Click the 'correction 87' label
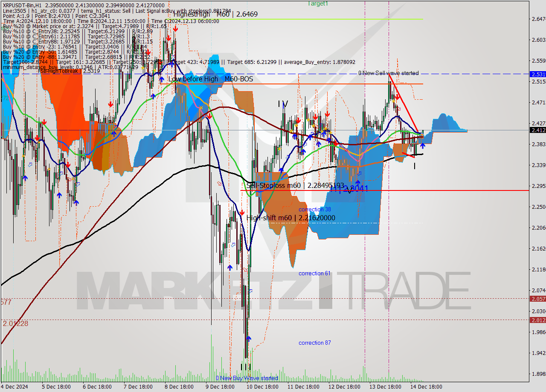The height and width of the screenshot is (392, 546). coord(315,343)
